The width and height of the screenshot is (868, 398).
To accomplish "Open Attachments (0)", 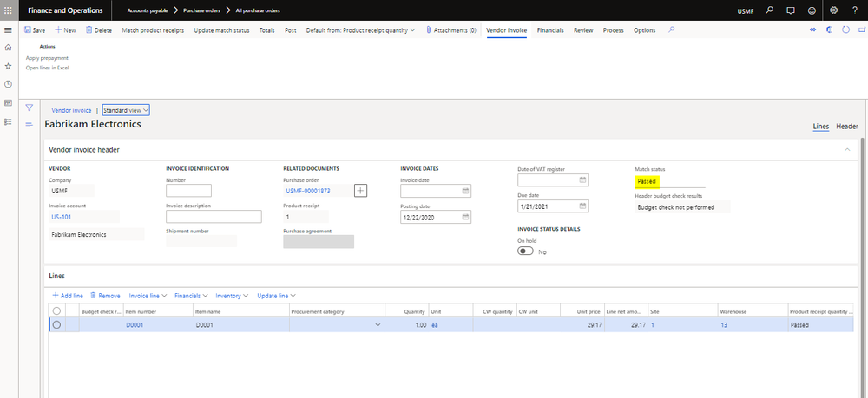I will [x=450, y=30].
